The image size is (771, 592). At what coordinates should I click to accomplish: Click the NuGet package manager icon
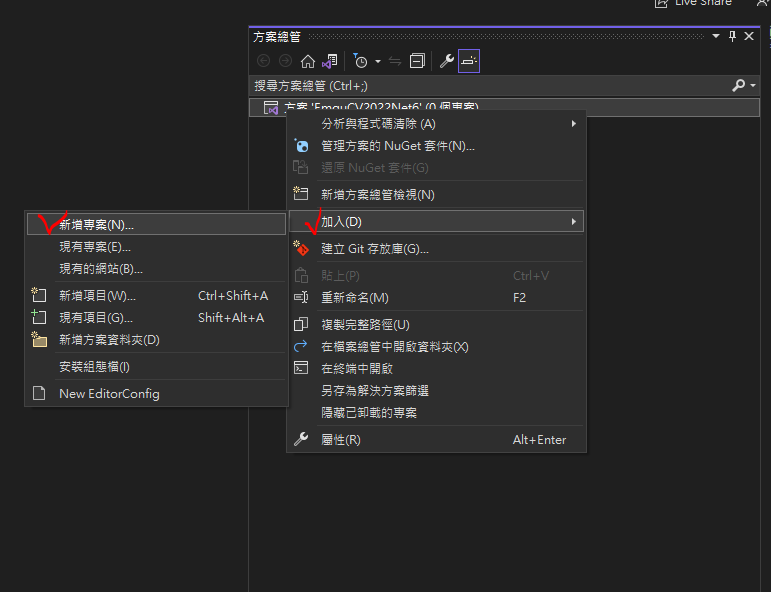point(301,146)
